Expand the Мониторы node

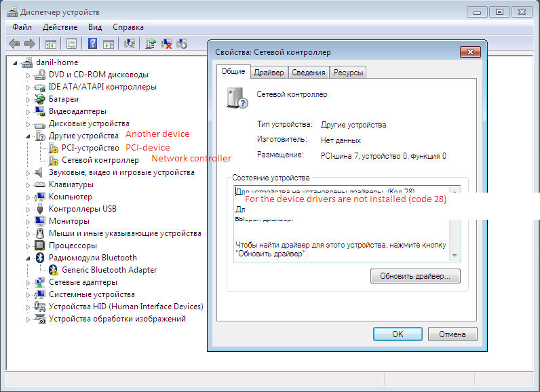pos(28,222)
